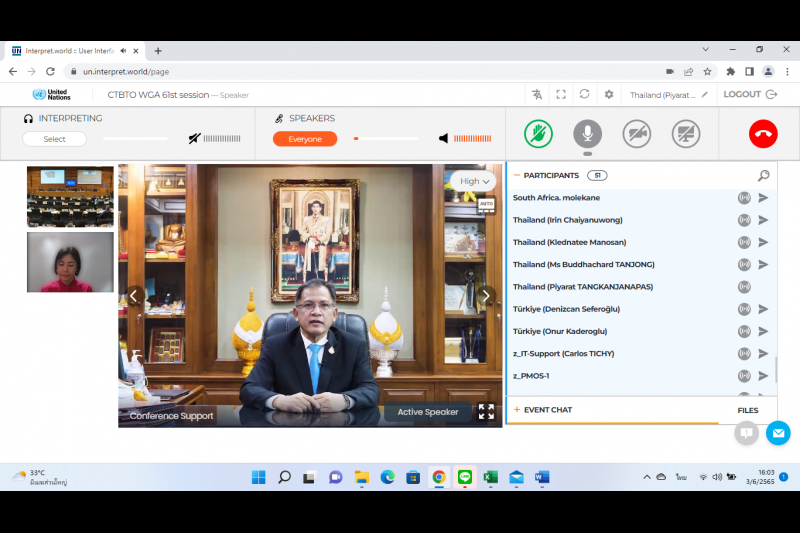800x533 pixels.
Task: Search participants with the magnifier icon
Action: [x=763, y=175]
